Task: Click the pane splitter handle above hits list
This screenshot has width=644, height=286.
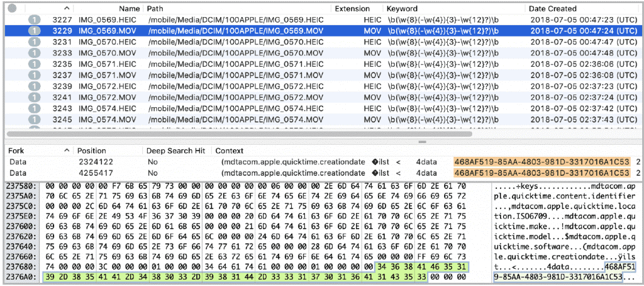Action: click(x=322, y=141)
